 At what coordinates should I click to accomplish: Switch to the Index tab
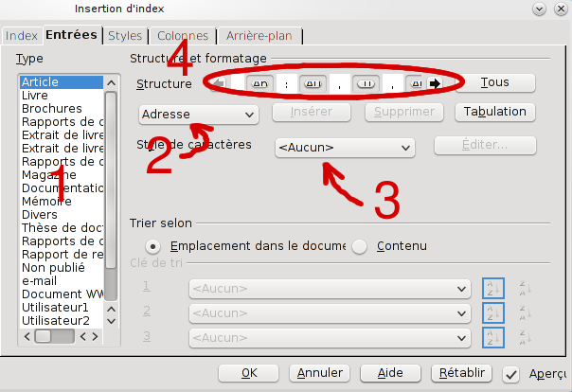[x=22, y=36]
